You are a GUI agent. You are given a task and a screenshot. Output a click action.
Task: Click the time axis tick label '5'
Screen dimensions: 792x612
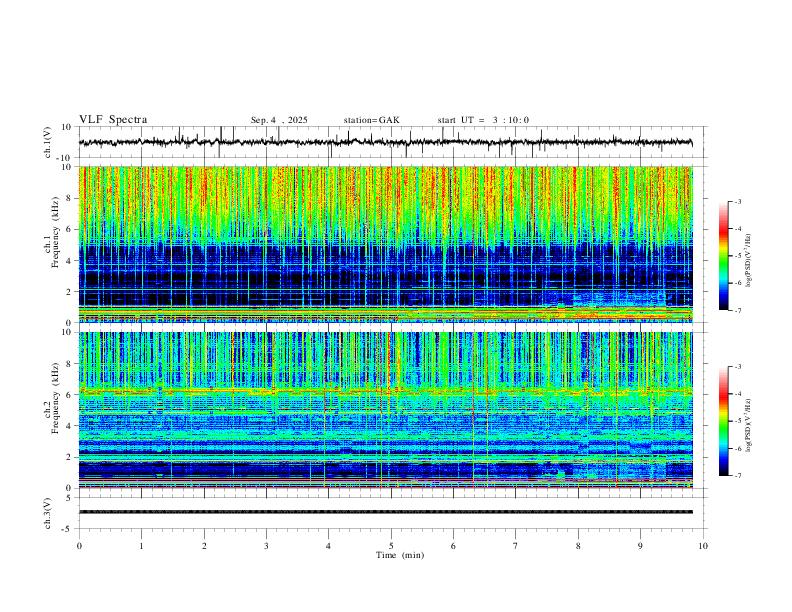coord(391,546)
